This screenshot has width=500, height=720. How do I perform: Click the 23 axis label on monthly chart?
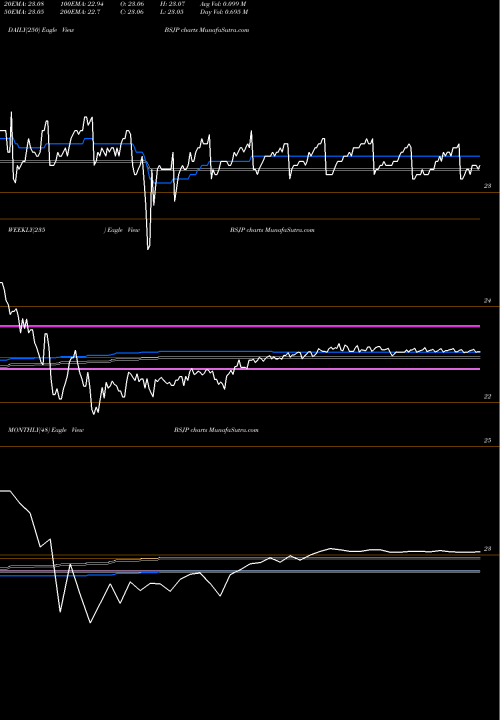pyautogui.click(x=488, y=549)
